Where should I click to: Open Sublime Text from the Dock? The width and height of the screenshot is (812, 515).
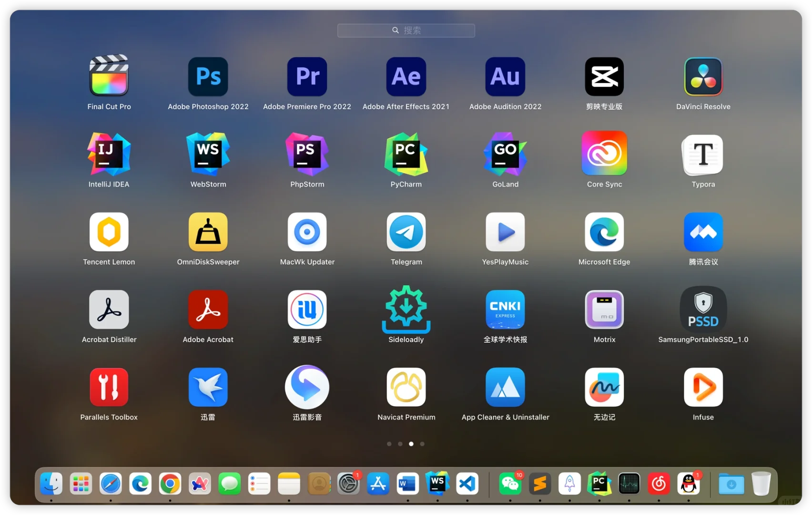pyautogui.click(x=540, y=484)
